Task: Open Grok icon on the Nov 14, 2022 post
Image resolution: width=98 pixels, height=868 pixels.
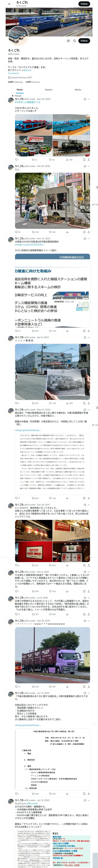Action: click(84, 239)
